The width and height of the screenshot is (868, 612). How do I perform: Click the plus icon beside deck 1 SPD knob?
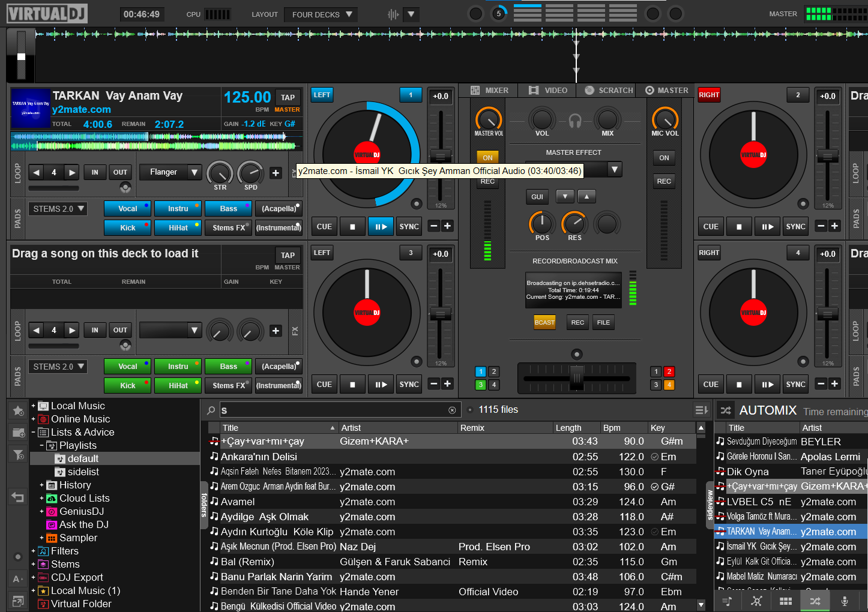[x=276, y=173]
